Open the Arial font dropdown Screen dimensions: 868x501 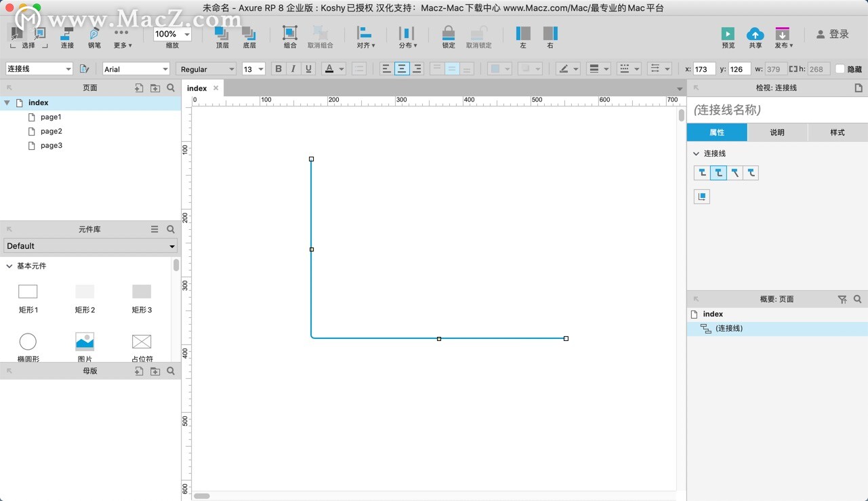(136, 69)
